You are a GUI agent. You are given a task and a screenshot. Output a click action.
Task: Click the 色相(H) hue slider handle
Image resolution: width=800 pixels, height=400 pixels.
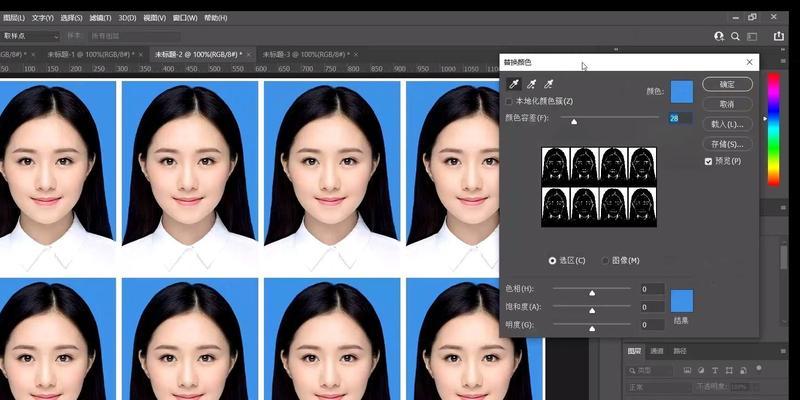click(x=592, y=293)
